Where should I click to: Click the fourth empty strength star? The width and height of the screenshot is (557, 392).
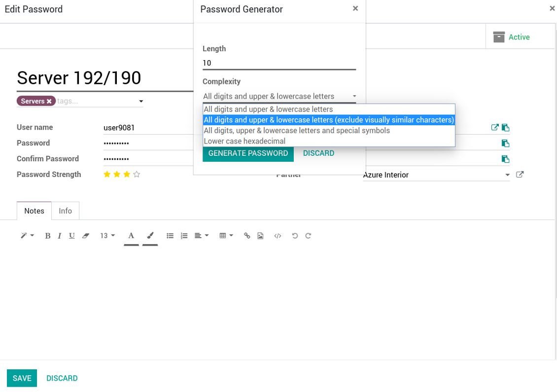[137, 174]
